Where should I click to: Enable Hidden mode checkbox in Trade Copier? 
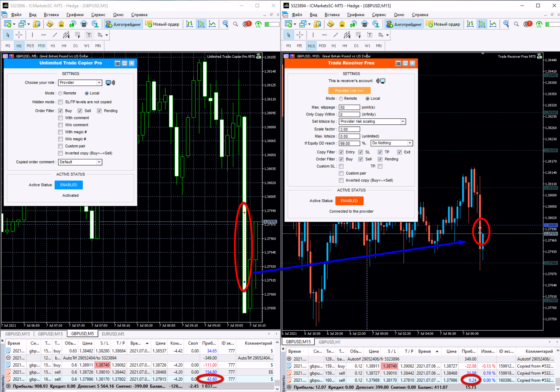tap(61, 102)
